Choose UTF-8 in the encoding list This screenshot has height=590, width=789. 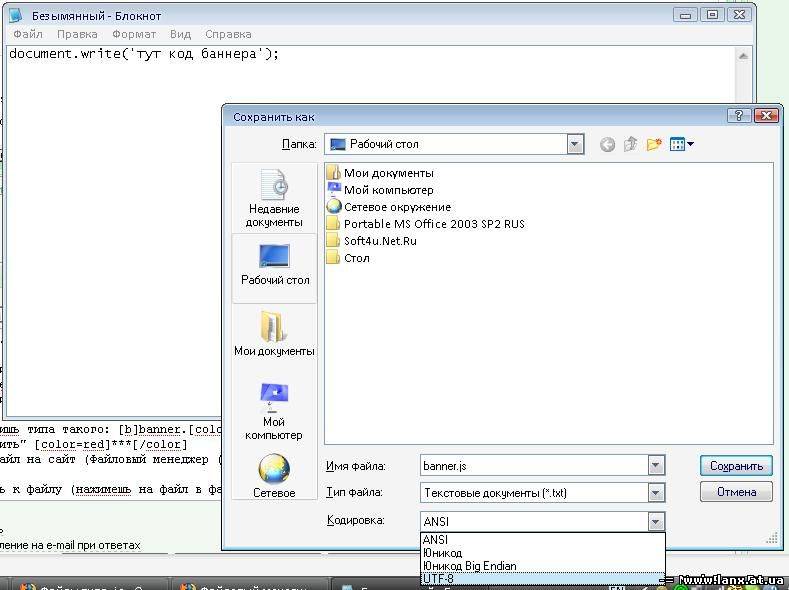pyautogui.click(x=542, y=579)
